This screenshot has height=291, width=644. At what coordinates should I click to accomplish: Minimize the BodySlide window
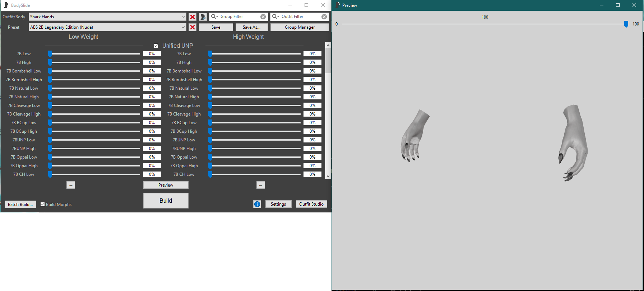tap(290, 5)
